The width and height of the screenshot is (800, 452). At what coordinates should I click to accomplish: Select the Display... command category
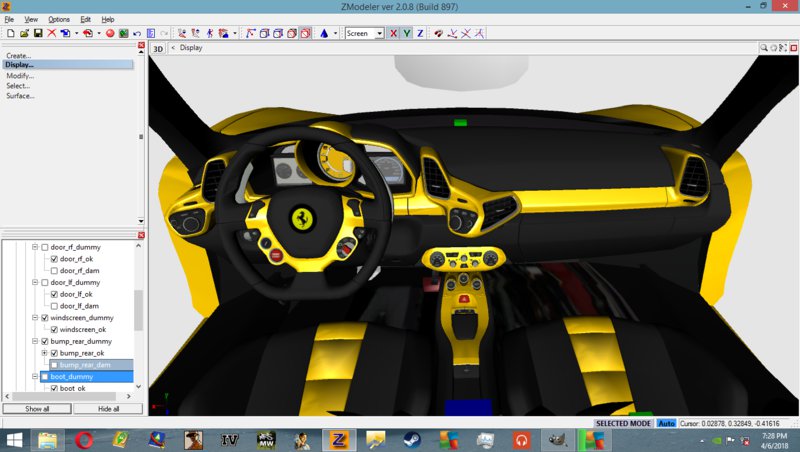pyautogui.click(x=68, y=65)
